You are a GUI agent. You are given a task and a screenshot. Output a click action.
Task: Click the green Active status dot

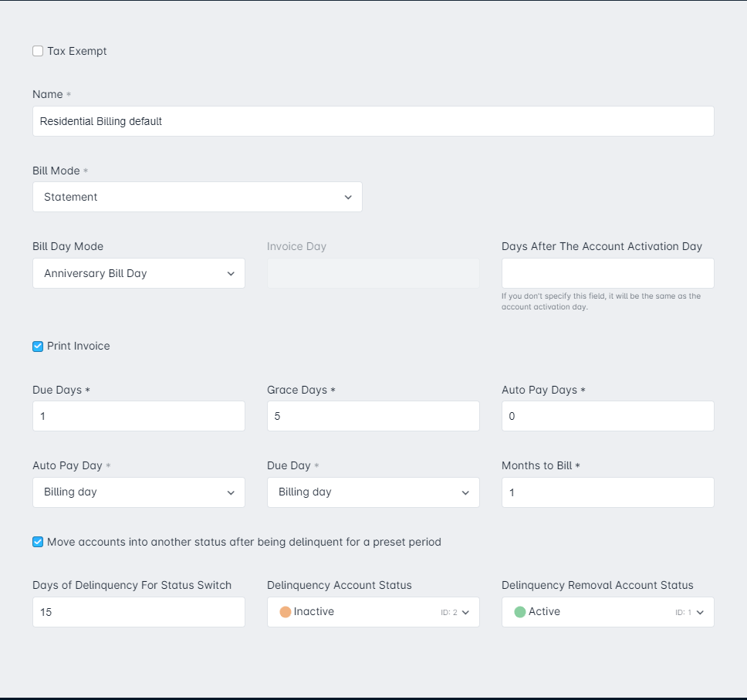[520, 612]
